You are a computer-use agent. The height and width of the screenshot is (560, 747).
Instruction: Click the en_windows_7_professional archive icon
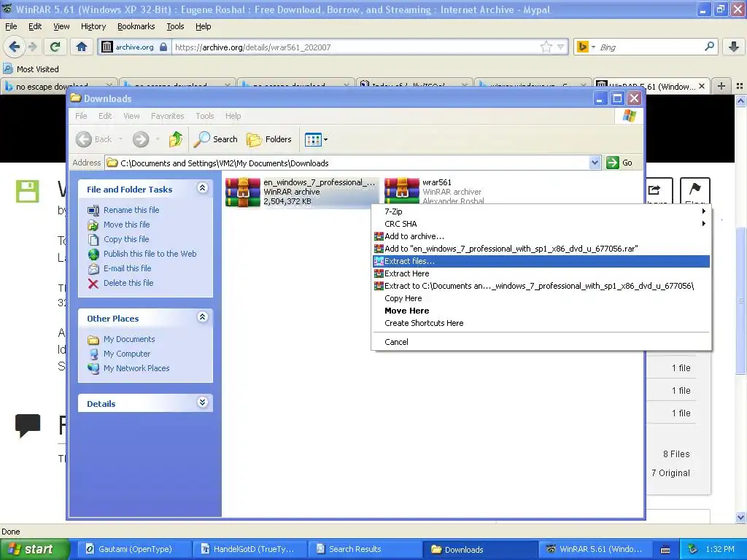(x=242, y=192)
